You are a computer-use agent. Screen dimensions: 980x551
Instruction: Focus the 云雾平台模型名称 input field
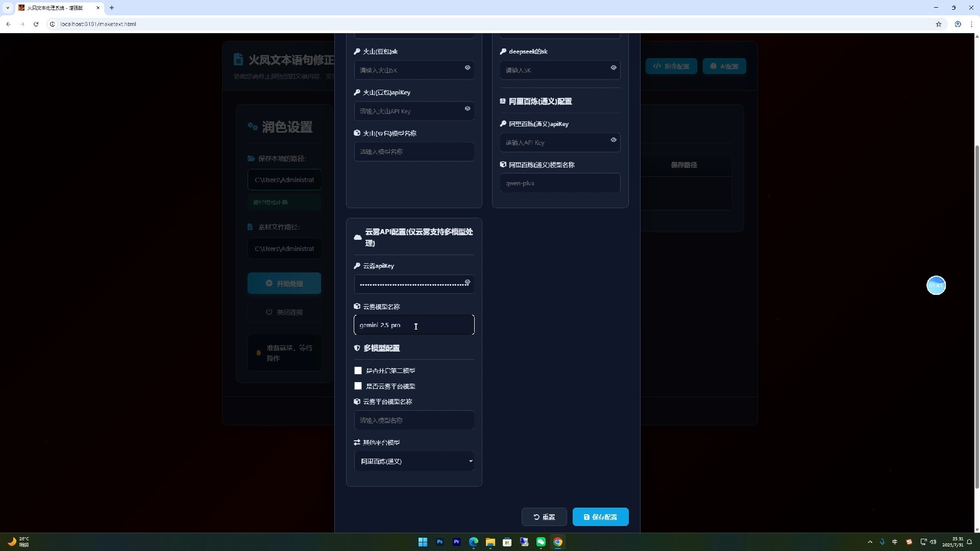click(x=414, y=420)
